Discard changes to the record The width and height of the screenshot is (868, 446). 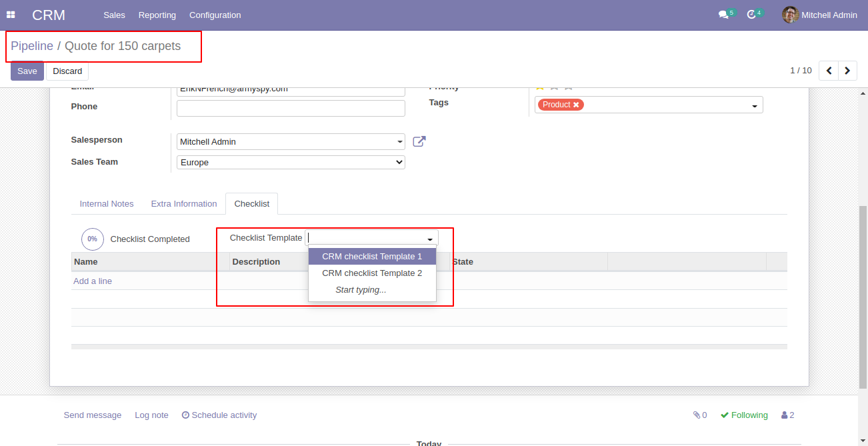click(x=67, y=71)
